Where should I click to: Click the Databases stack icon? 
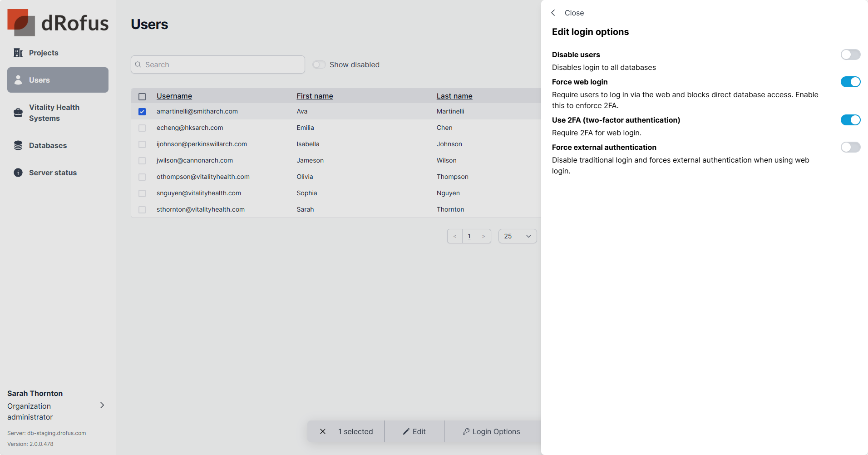point(18,145)
